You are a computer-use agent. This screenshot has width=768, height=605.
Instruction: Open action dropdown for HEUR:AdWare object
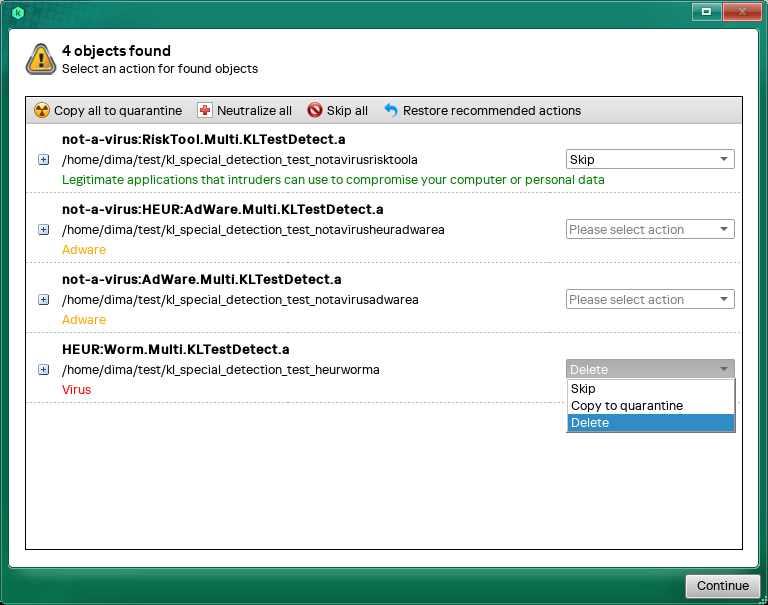point(650,229)
